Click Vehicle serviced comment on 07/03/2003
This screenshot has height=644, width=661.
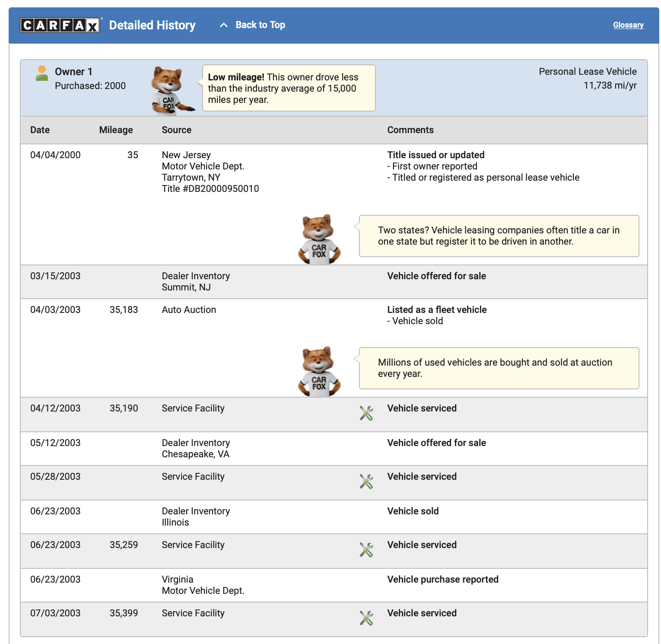[x=422, y=613]
